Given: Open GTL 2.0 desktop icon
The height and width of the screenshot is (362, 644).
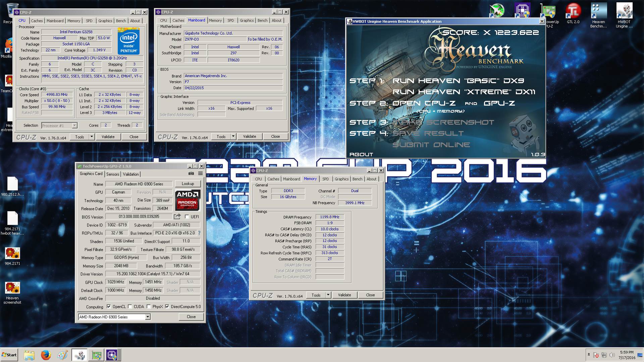Looking at the screenshot, I should pyautogui.click(x=573, y=13).
